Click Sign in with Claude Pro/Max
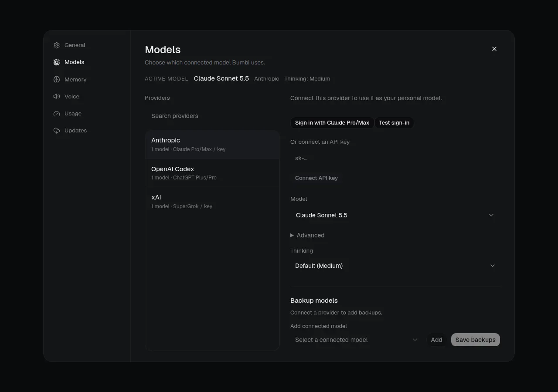The width and height of the screenshot is (558, 392). coord(332,123)
